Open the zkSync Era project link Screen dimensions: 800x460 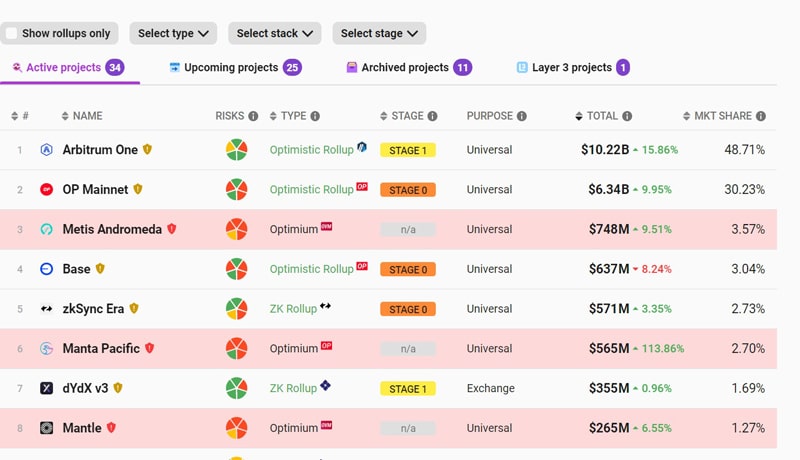(93, 309)
